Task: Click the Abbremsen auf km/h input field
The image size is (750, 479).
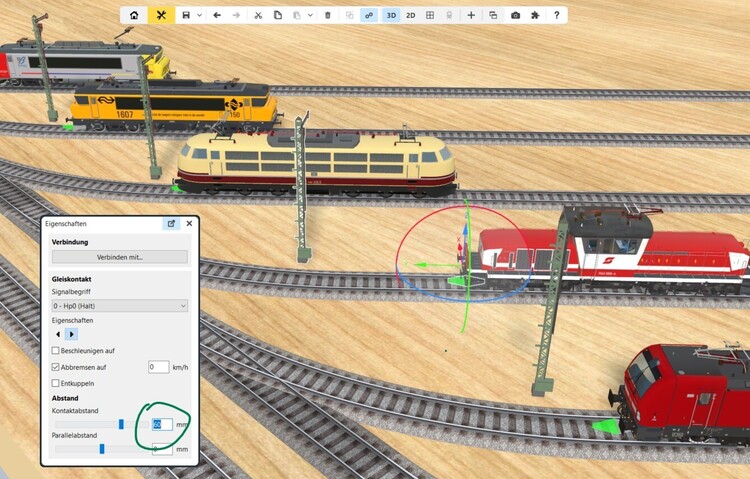Action: [x=158, y=367]
